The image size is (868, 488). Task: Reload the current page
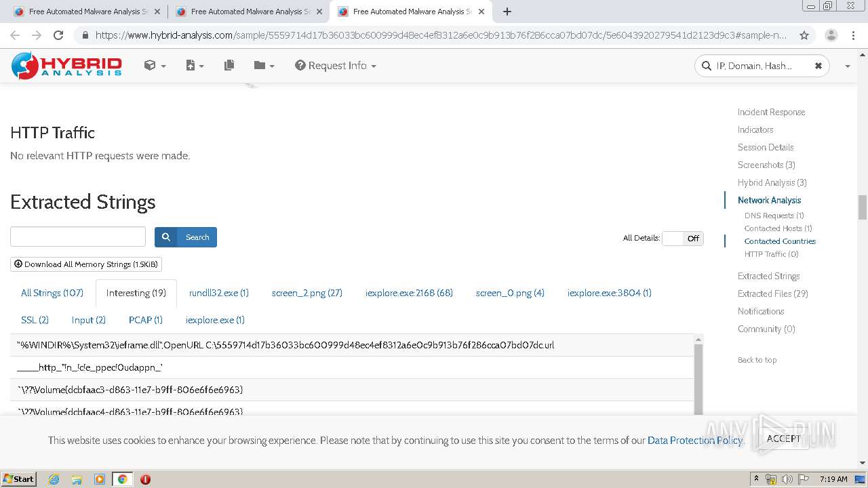[58, 35]
